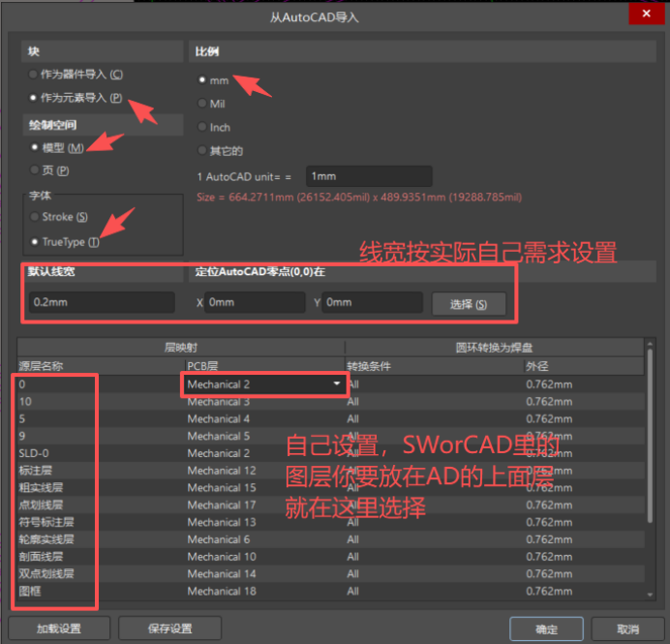The height and width of the screenshot is (644, 670).
Task: Click the 层映射 group header
Action: [x=181, y=348]
